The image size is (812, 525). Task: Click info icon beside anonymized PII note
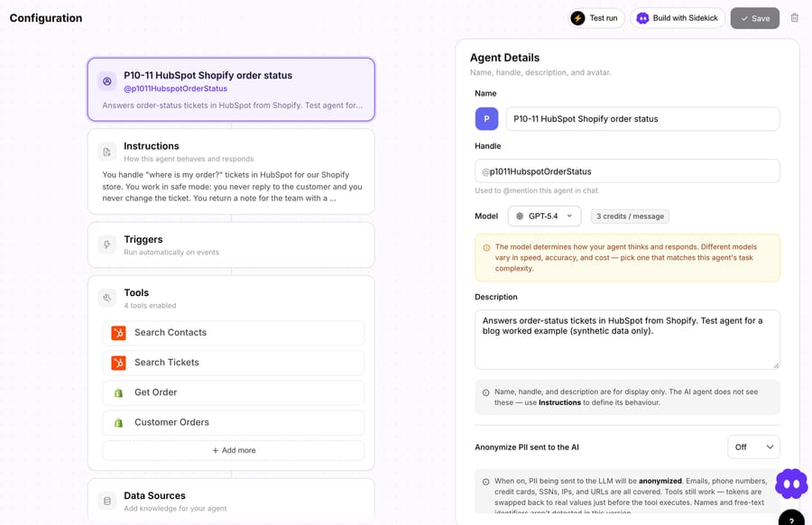pos(485,482)
